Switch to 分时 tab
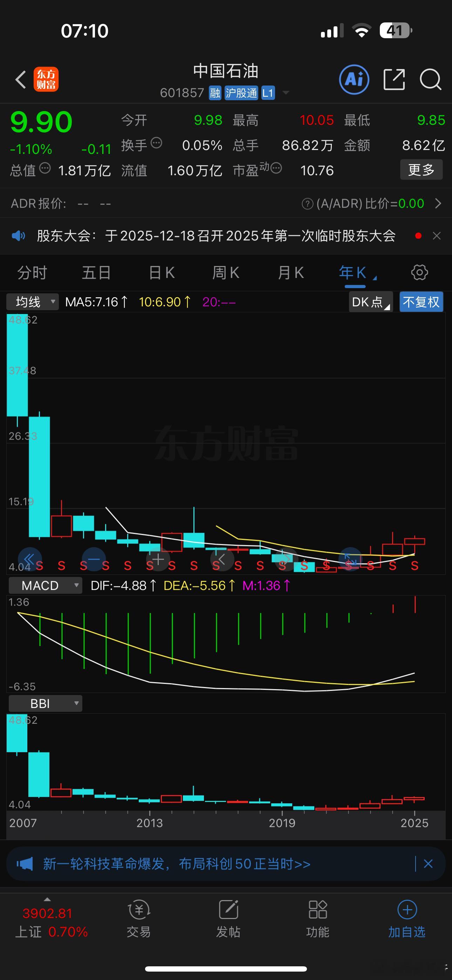The height and width of the screenshot is (980, 452). 32,273
